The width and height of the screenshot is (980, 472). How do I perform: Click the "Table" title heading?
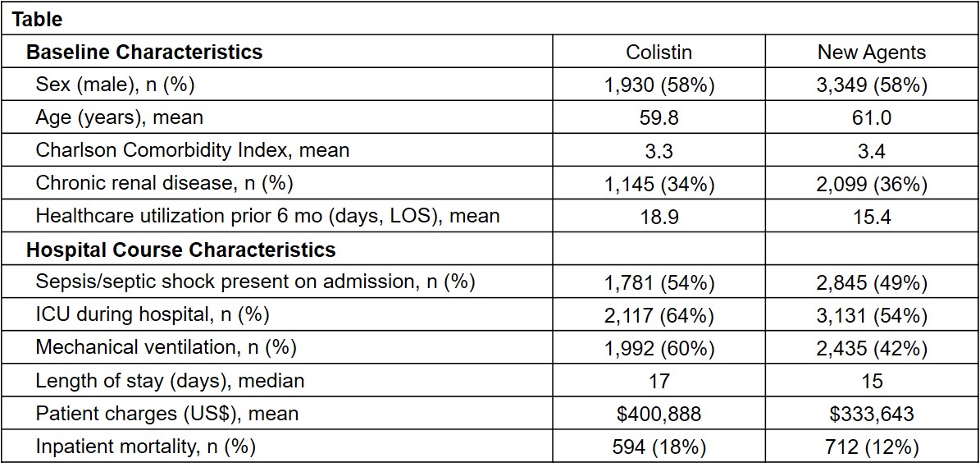coord(37,19)
